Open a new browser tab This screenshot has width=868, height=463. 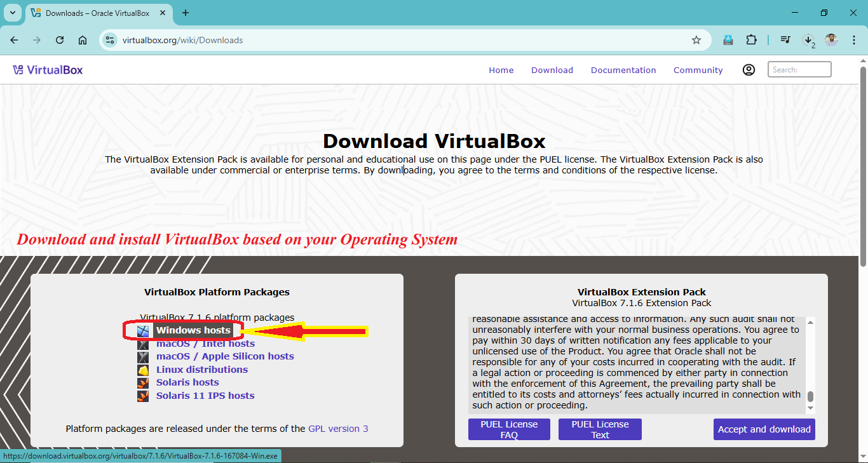point(186,13)
